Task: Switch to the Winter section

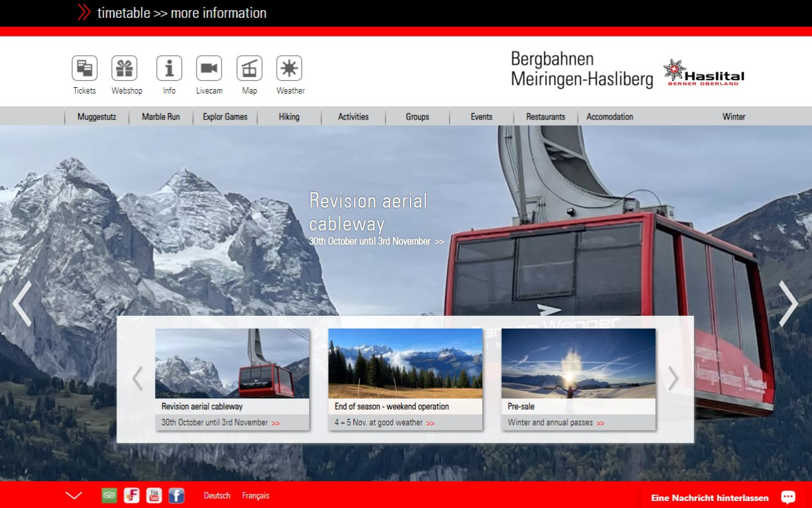Action: point(734,117)
